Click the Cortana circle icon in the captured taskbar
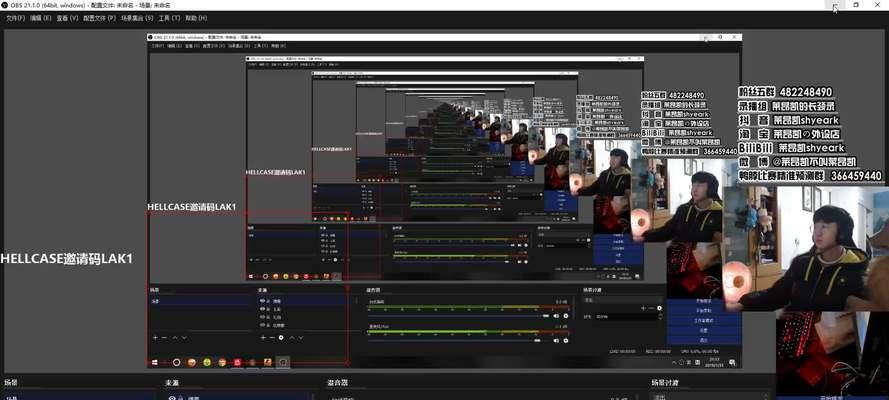 (x=176, y=362)
